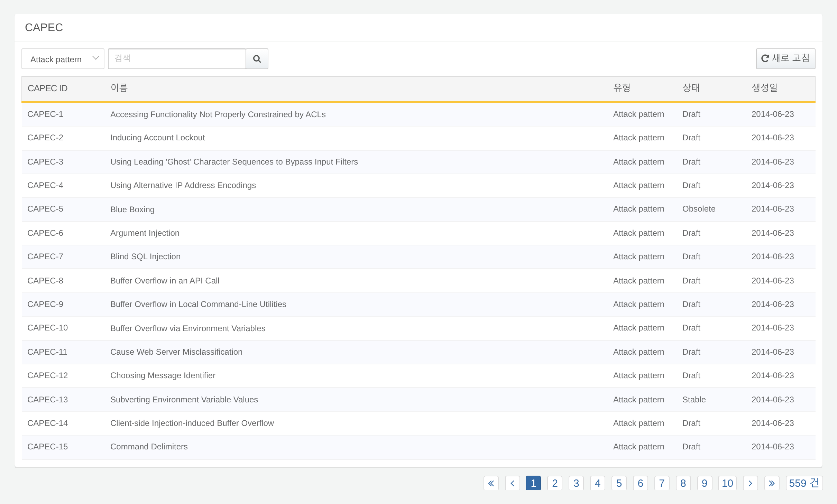837x504 pixels.
Task: Click the 검색 search input field
Action: point(177,59)
